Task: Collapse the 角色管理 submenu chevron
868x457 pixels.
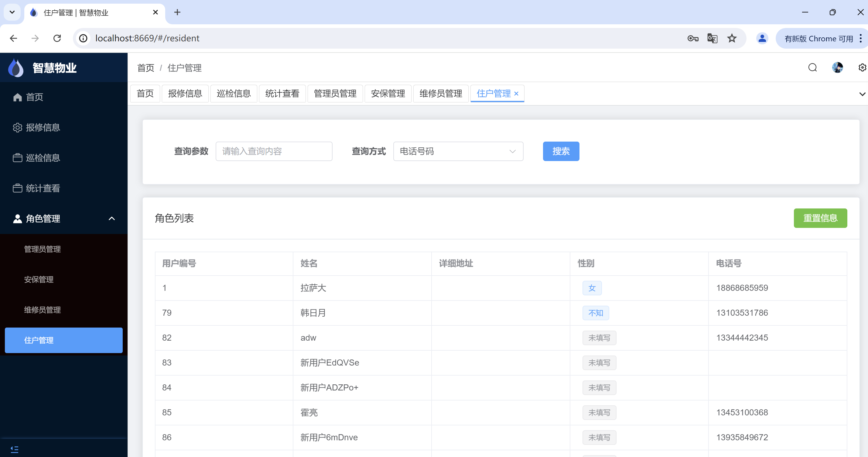Action: (112, 218)
